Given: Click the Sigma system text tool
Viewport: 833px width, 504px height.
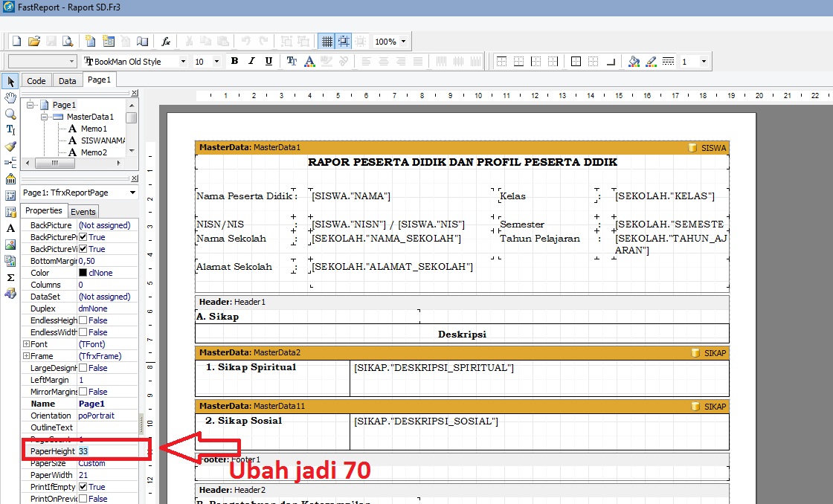Looking at the screenshot, I should (10, 277).
